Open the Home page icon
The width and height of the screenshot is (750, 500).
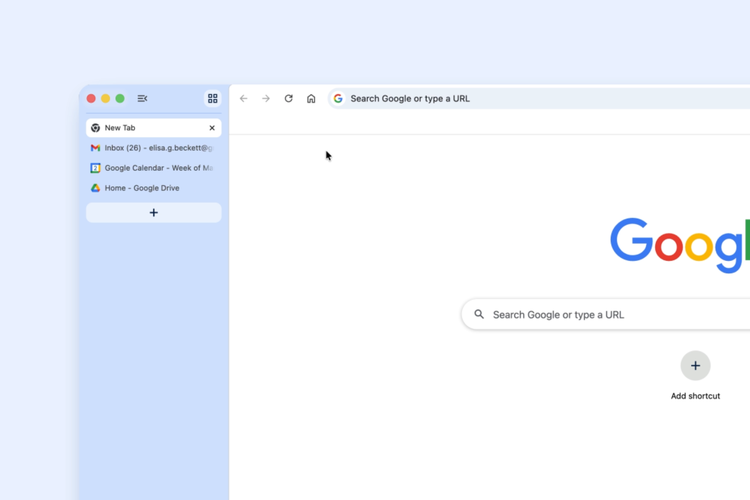(311, 99)
